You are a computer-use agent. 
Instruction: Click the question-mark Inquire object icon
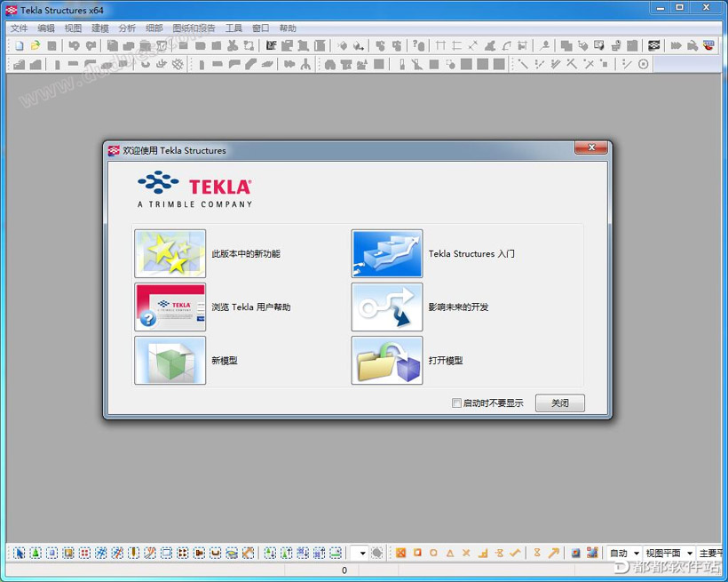[419, 45]
